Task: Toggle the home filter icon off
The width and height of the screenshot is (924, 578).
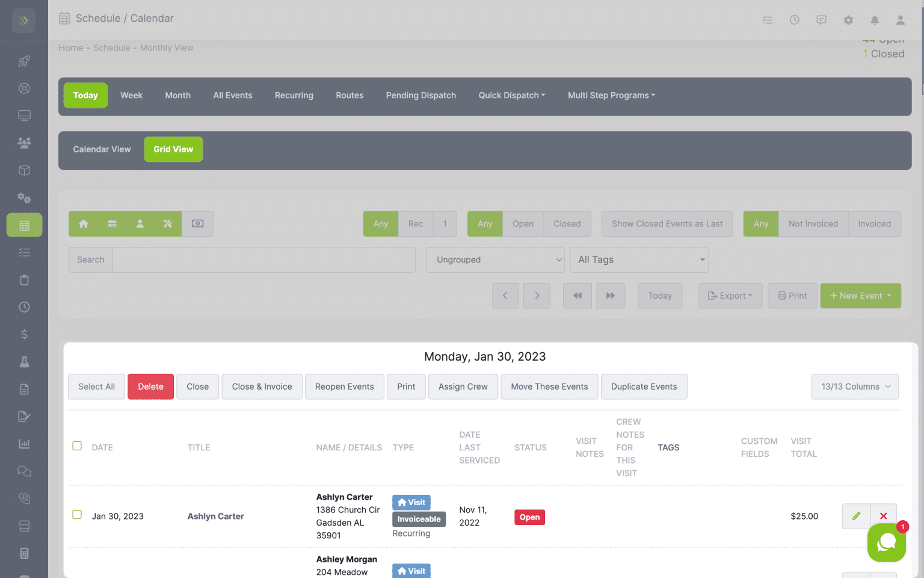Action: click(x=84, y=223)
